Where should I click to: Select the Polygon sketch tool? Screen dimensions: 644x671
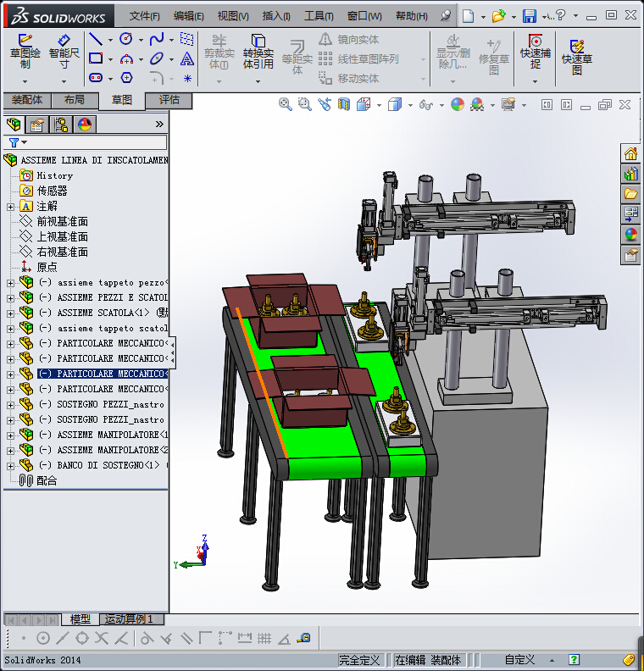pos(126,78)
